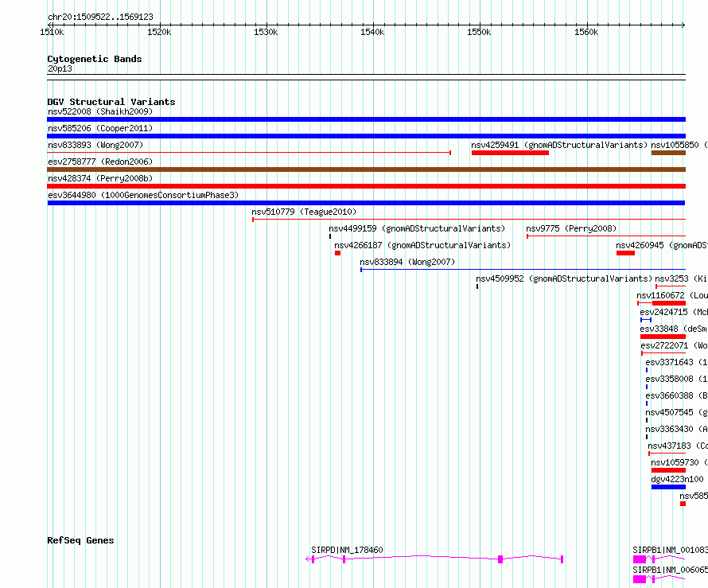The width and height of the screenshot is (708, 588).
Task: Click the 20p13 cytogenetic band label
Action: pyautogui.click(x=60, y=68)
